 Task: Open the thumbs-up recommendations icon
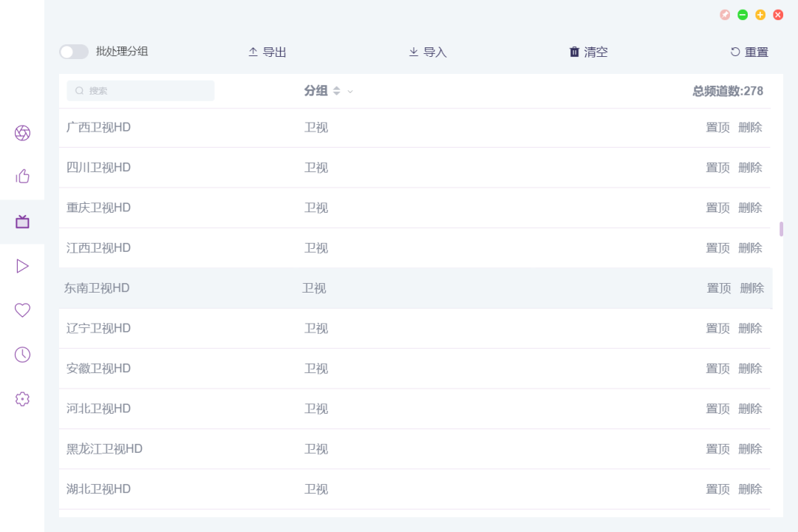coord(22,177)
